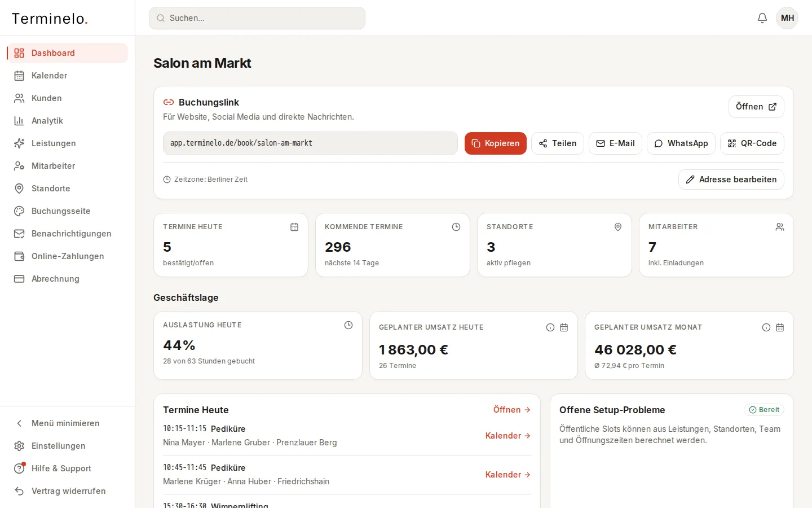Click the people icon on Mitarbeiter card

[x=780, y=227]
